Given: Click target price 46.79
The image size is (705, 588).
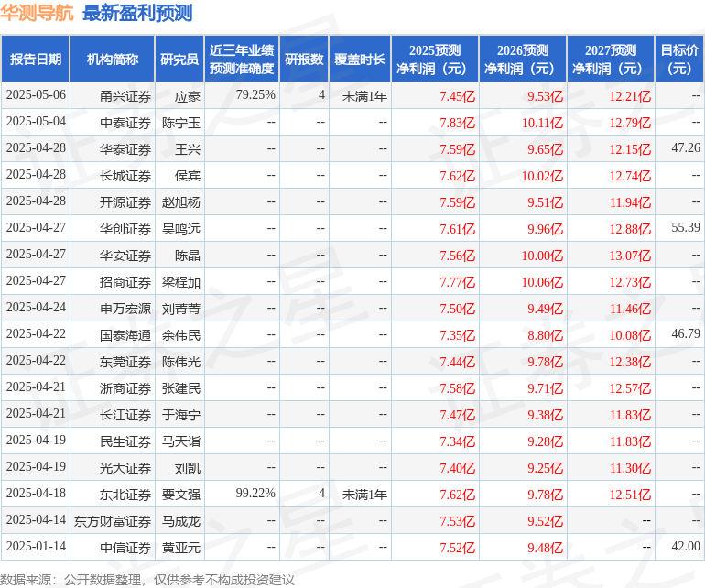Looking at the screenshot, I should click(686, 333).
